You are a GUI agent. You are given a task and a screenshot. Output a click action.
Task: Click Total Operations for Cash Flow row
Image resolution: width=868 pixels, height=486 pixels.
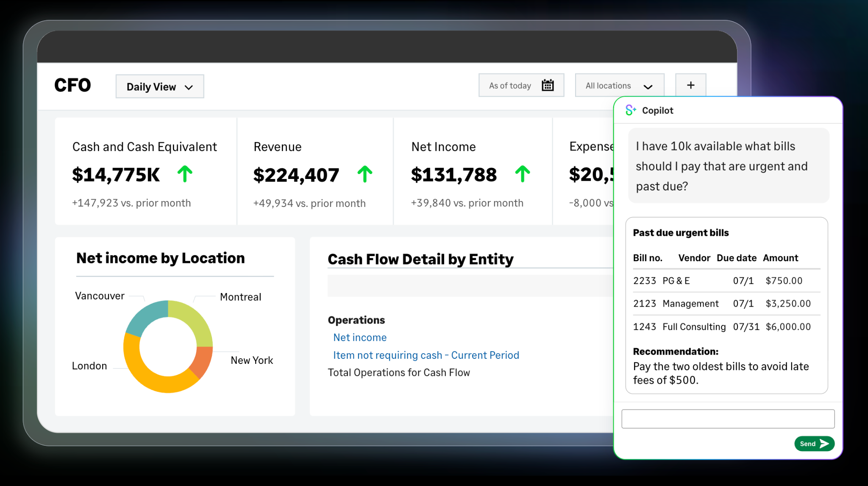tap(399, 373)
